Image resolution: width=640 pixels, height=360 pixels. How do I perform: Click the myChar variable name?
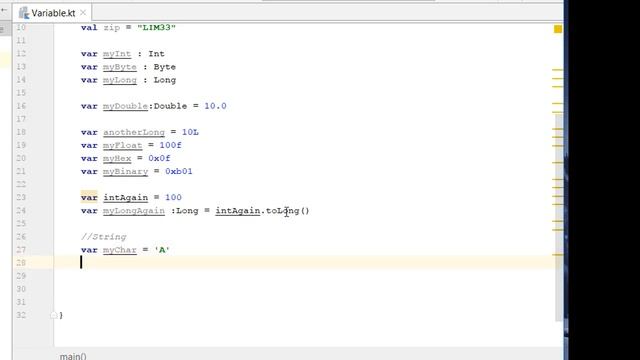point(120,250)
